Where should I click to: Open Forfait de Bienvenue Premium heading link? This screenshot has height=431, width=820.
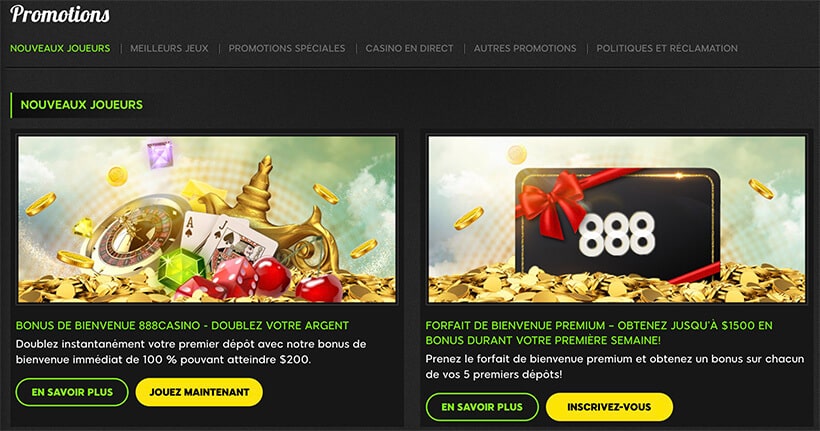point(599,333)
